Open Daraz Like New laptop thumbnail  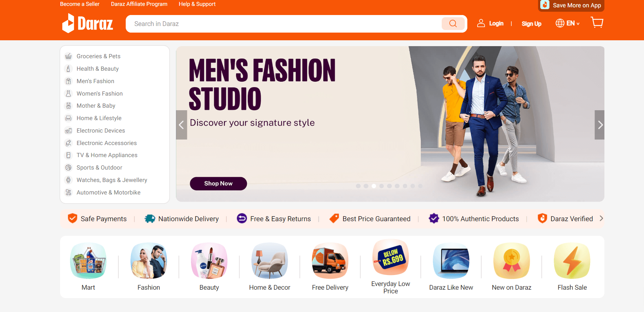pyautogui.click(x=451, y=261)
